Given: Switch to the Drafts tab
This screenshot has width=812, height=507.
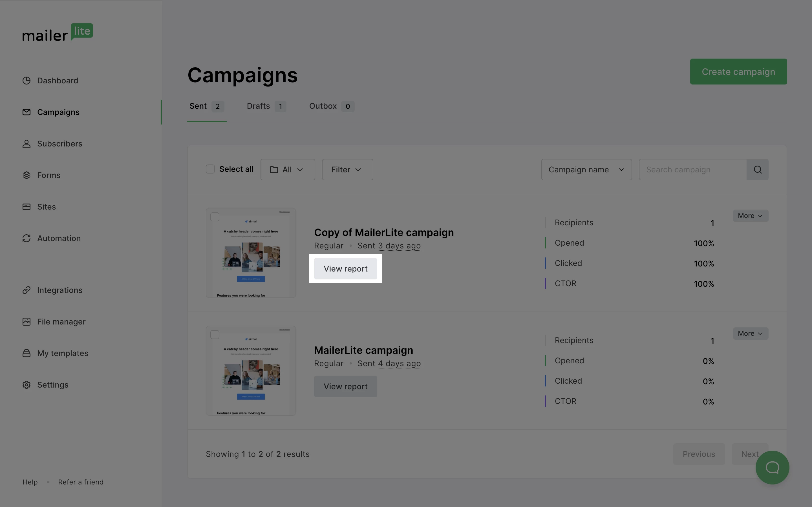Looking at the screenshot, I should click(x=266, y=106).
